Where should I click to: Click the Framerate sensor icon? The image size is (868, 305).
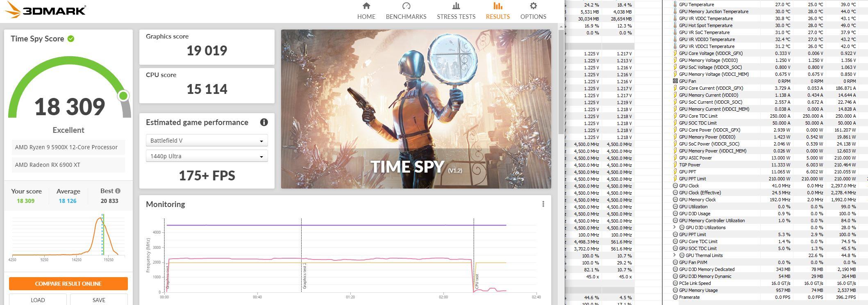[x=675, y=297]
